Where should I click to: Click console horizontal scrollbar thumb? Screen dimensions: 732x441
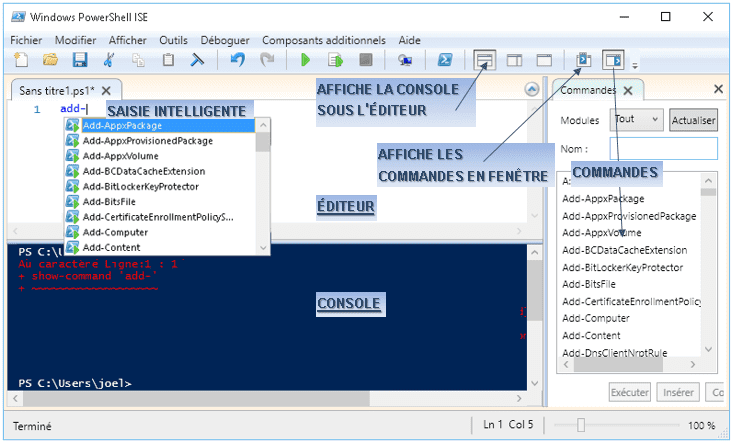[x=196, y=399]
